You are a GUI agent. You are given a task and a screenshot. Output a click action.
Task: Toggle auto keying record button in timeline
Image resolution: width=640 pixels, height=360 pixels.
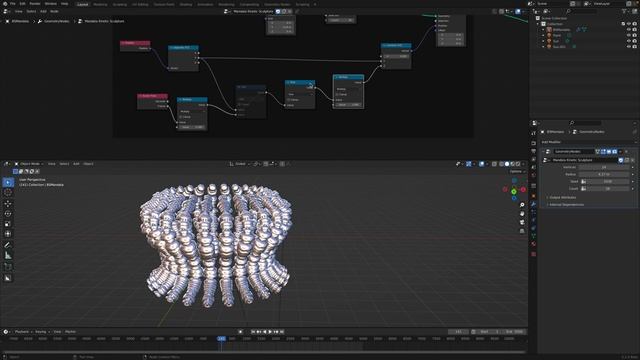240,332
